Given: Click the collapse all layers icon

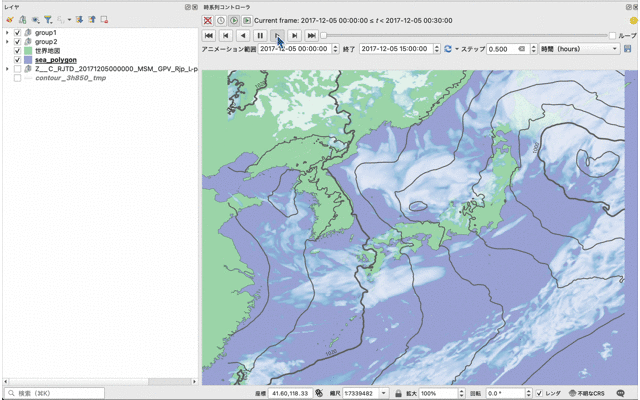Looking at the screenshot, I should pyautogui.click(x=92, y=20).
